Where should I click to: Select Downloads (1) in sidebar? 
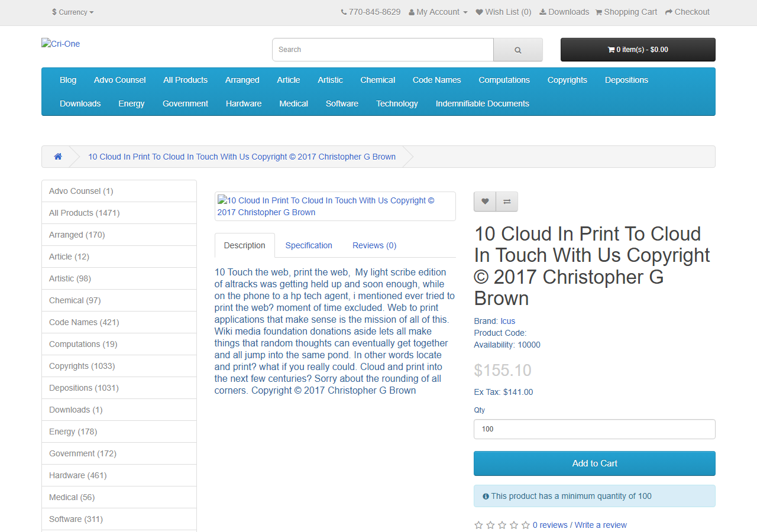pyautogui.click(x=119, y=410)
